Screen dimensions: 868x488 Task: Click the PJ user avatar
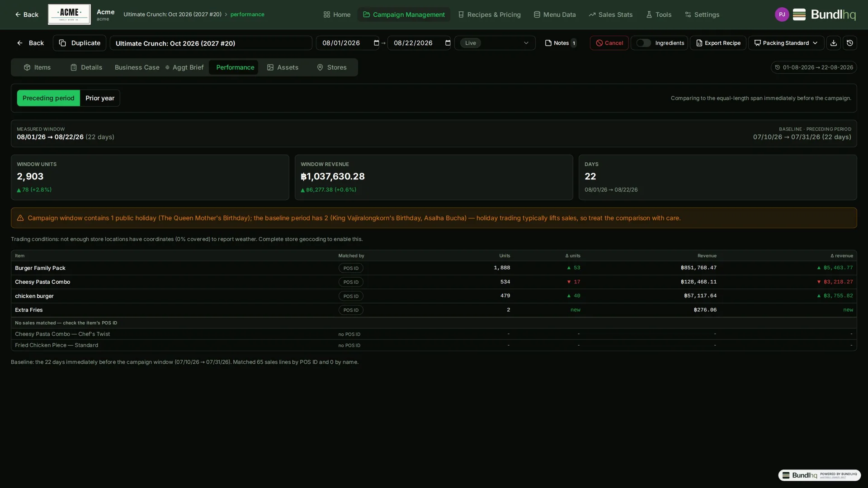(782, 14)
